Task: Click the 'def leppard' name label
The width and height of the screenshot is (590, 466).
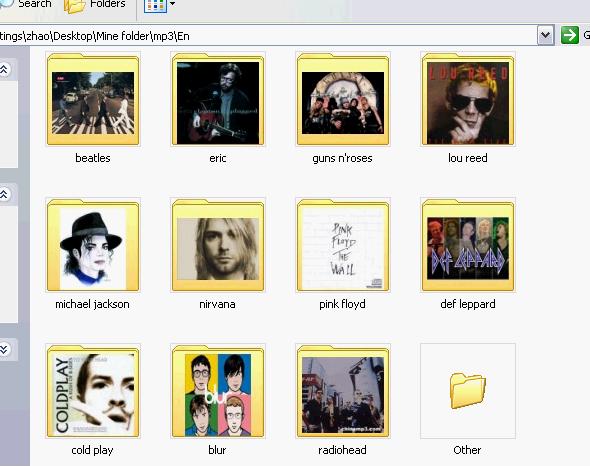Action: [x=468, y=304]
